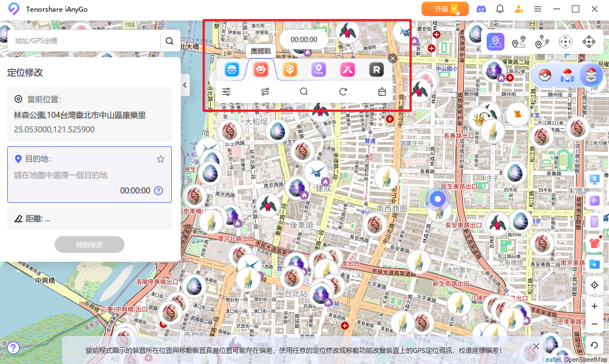Select the joystick movement mode icon
Image resolution: width=609 pixels, height=364 pixels.
tap(566, 42)
